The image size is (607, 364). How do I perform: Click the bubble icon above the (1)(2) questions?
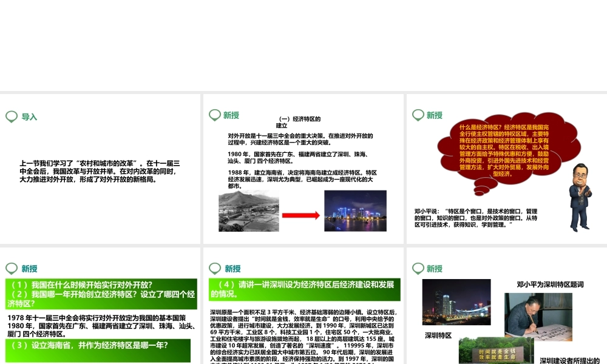tap(12, 269)
